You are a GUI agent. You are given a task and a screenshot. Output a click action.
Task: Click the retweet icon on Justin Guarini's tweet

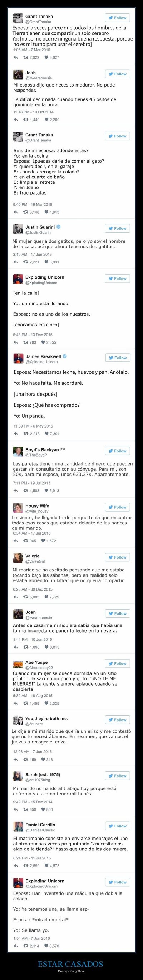[26, 262]
